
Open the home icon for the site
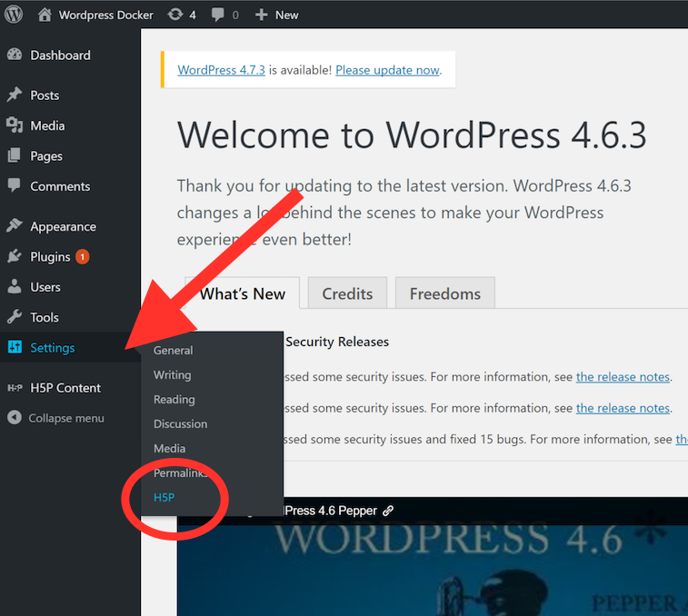(x=45, y=15)
